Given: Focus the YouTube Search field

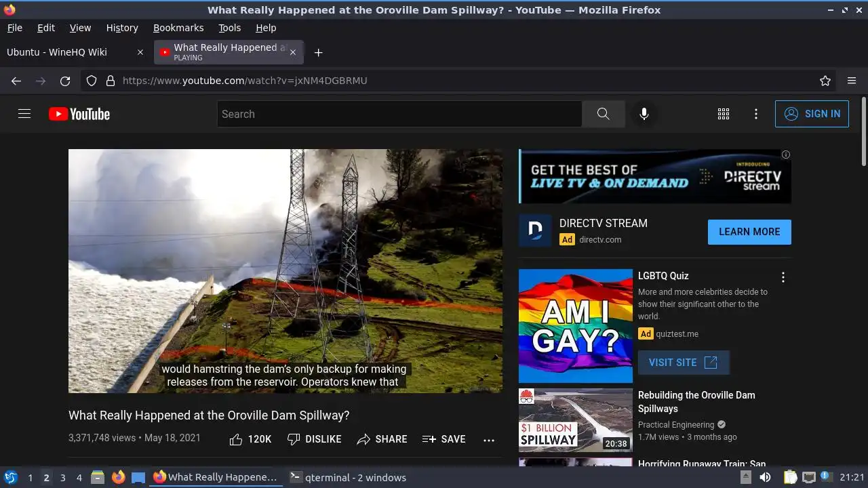Looking at the screenshot, I should click(399, 114).
